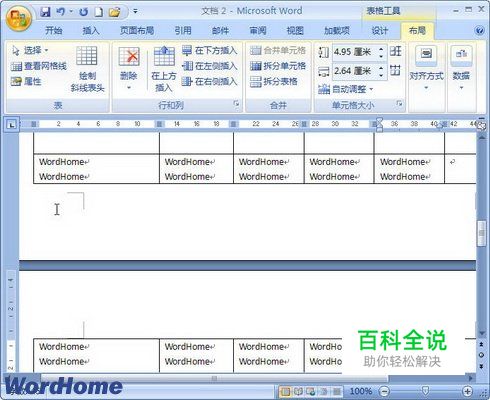Click the Office button

pyautogui.click(x=19, y=18)
